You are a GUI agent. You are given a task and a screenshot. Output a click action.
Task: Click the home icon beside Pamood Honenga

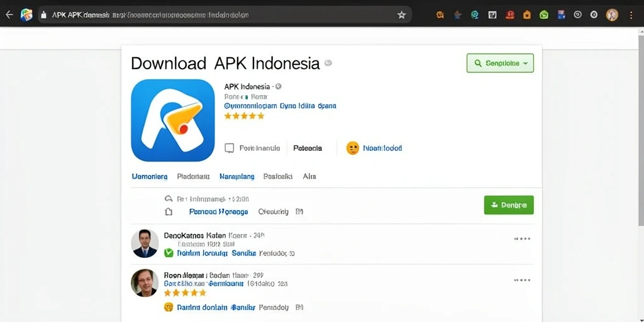pyautogui.click(x=169, y=212)
